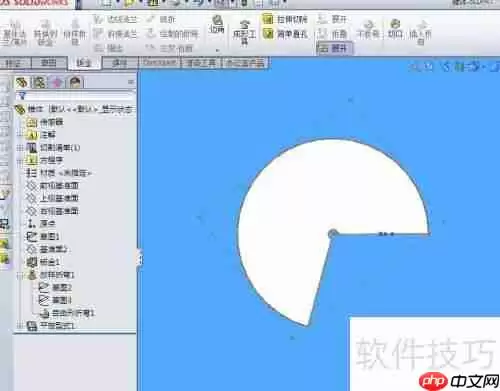Image resolution: width=500 pixels, height=391 pixels.
Task: Toggle the highlighted Flatten button (展开)
Action: coord(334,48)
